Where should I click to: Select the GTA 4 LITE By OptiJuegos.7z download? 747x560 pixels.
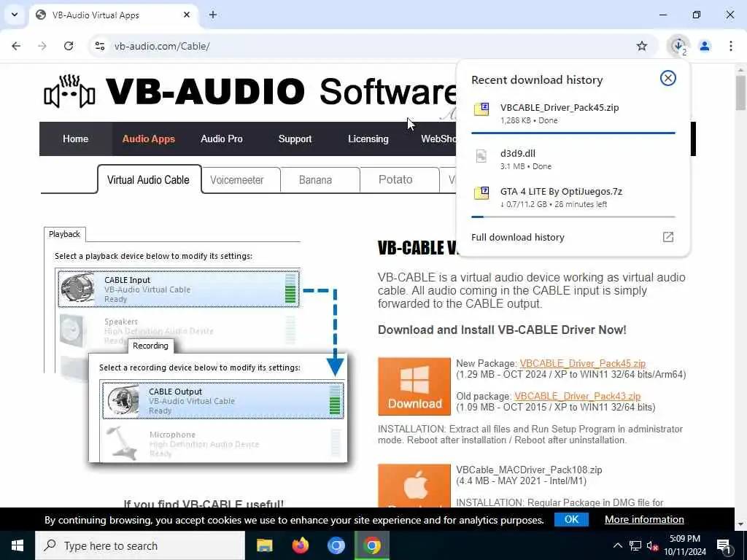[573, 197]
